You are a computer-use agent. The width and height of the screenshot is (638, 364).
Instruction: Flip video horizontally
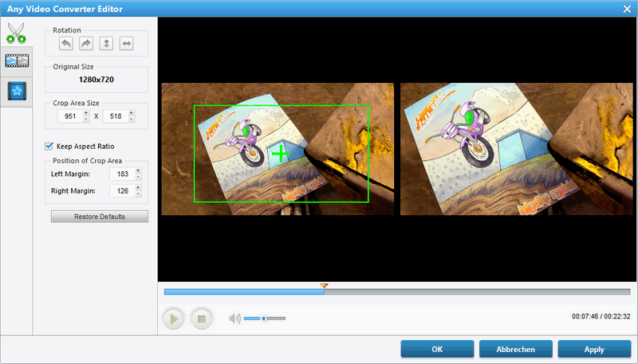coord(127,44)
